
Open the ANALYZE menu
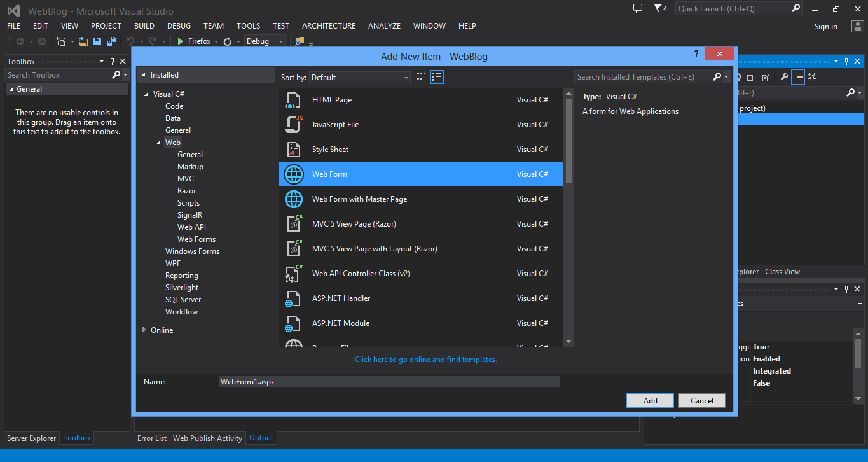[384, 26]
